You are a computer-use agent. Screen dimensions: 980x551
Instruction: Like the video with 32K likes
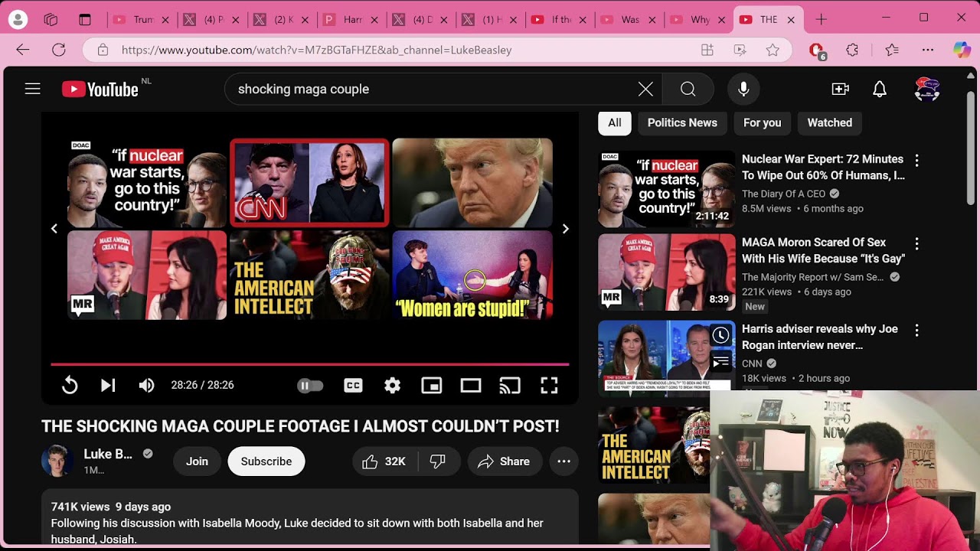tap(384, 461)
